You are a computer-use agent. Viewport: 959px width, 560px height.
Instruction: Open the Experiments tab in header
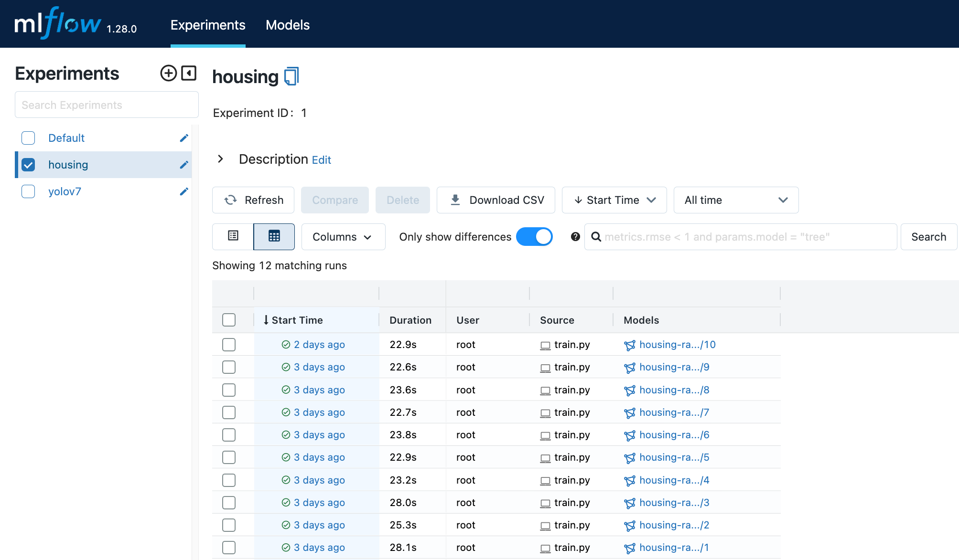coord(208,25)
